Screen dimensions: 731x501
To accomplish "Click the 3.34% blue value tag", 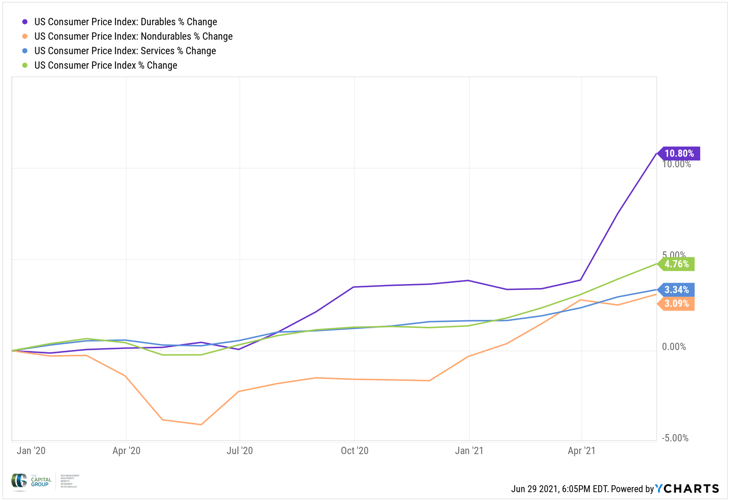I will click(677, 290).
